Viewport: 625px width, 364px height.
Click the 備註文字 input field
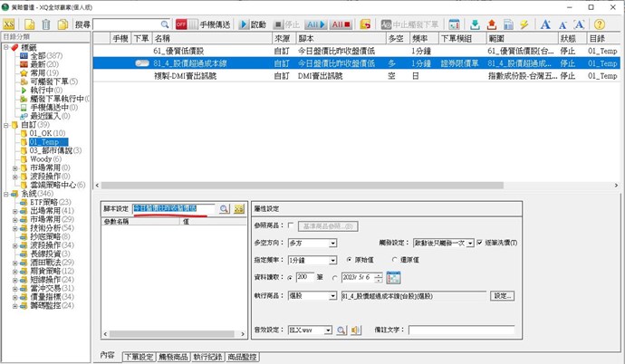(460, 330)
